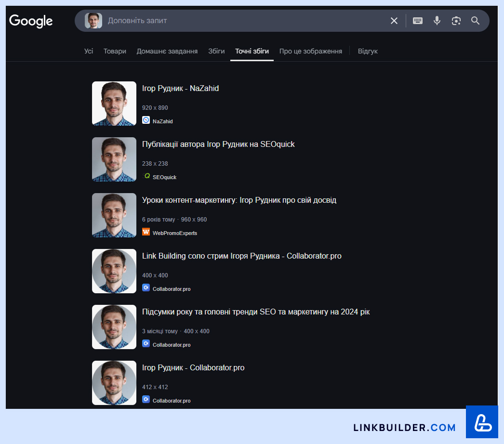Click the WebPromoExperts result thumbnail image

[114, 215]
